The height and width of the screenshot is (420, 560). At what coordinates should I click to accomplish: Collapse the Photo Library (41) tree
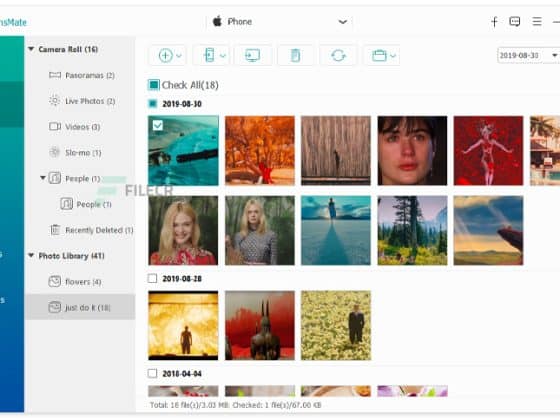coord(31,255)
